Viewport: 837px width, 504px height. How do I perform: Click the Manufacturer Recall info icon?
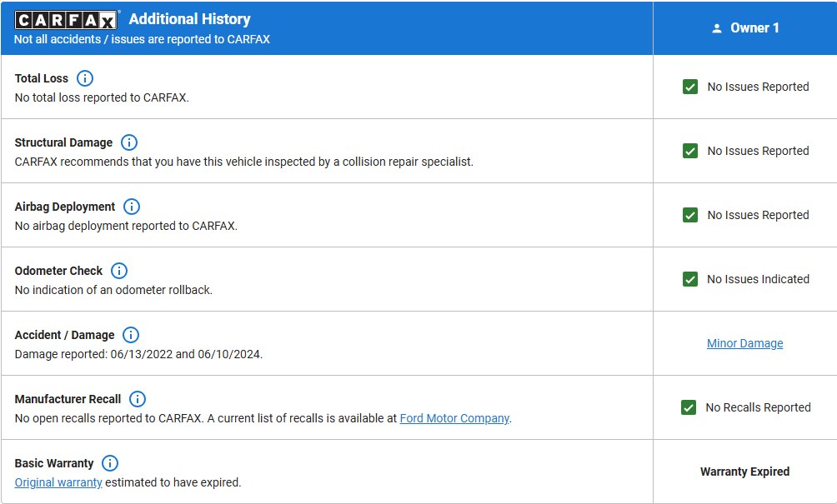138,399
